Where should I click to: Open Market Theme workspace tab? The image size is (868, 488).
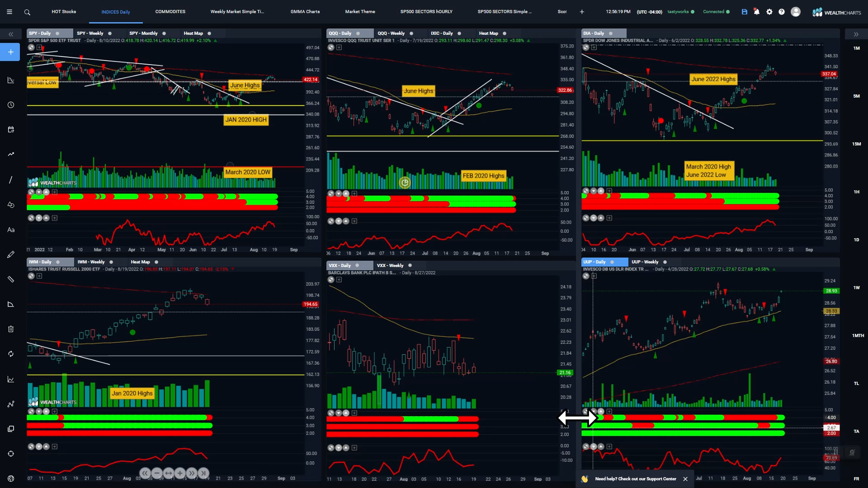[360, 12]
